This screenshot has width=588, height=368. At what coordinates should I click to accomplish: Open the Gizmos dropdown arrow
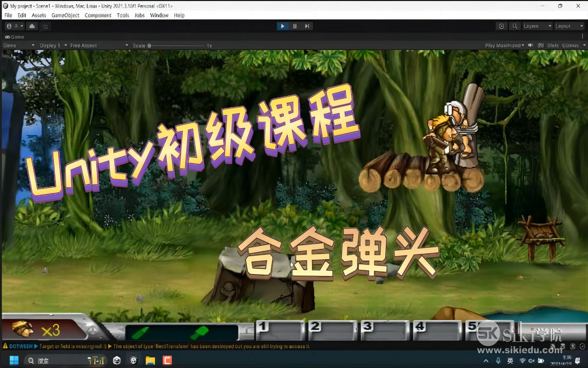pyautogui.click(x=584, y=45)
